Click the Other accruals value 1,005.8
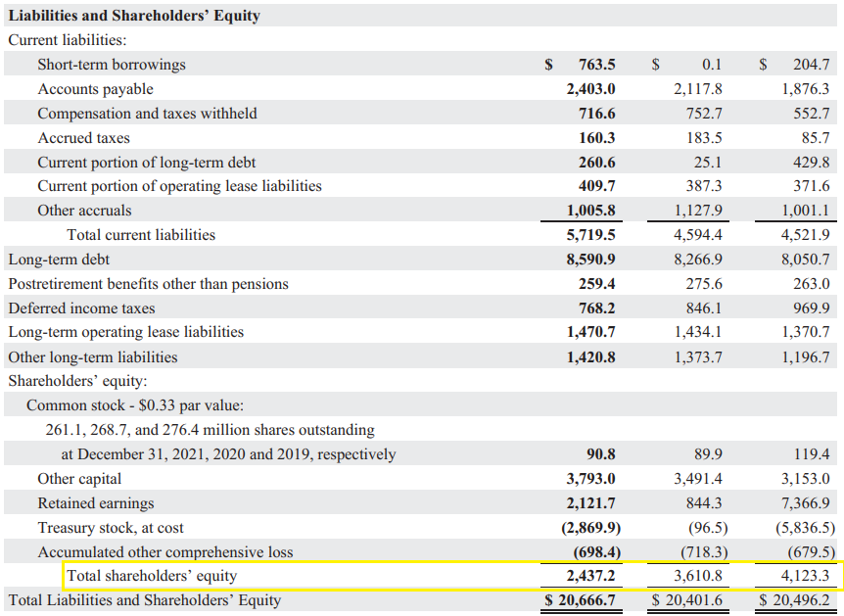The width and height of the screenshot is (844, 616). point(590,211)
